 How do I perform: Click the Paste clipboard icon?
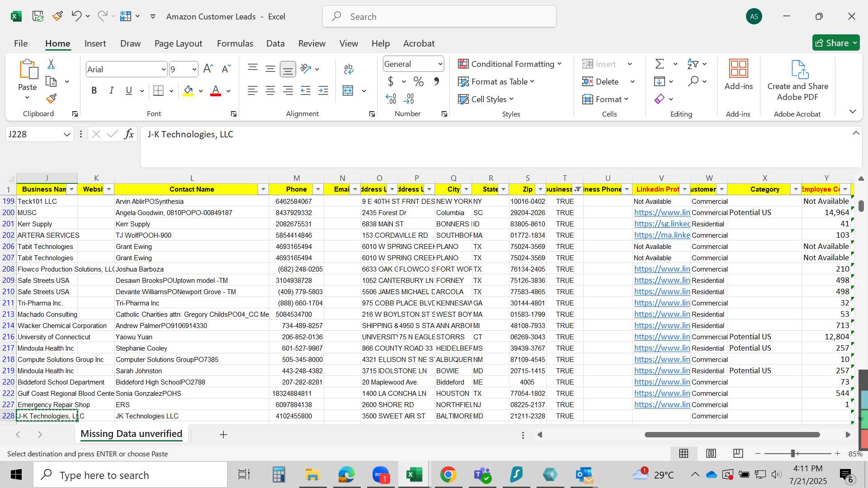point(28,69)
